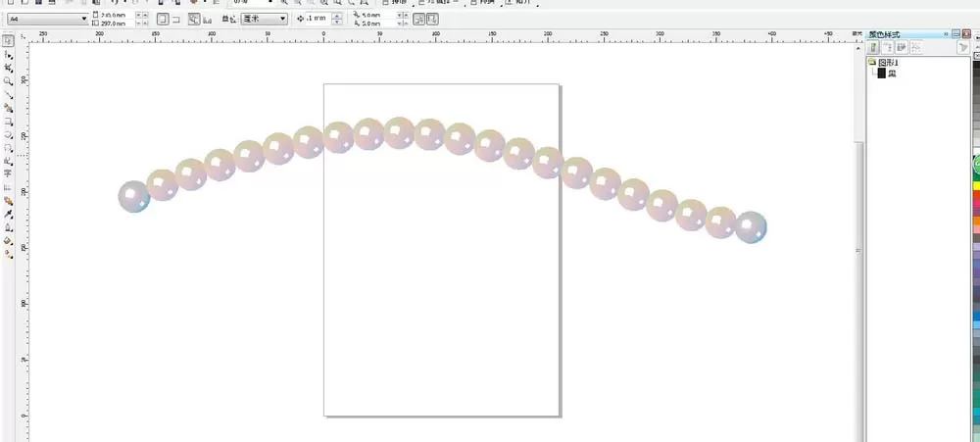Click the page height field showing 297.0 mm
Image resolution: width=980 pixels, height=442 pixels.
coord(117,24)
